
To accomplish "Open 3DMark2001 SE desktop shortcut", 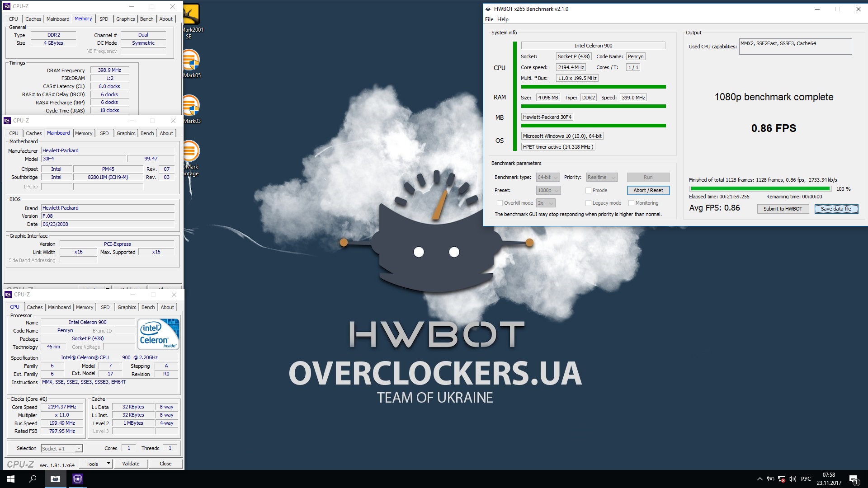I will (x=192, y=22).
